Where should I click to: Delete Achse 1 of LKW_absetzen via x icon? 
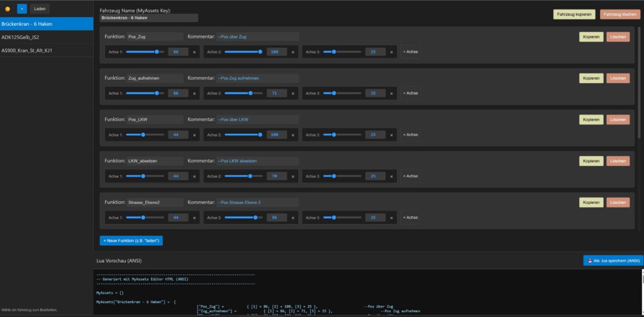[x=194, y=176]
